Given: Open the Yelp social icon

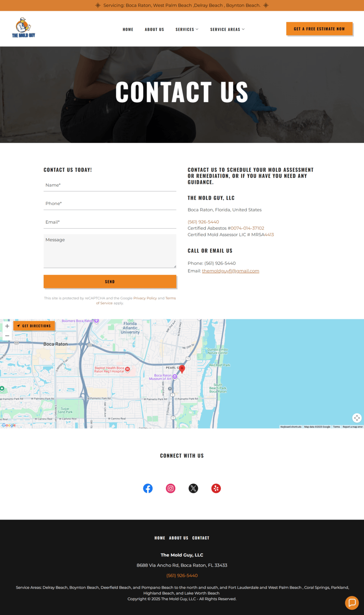Looking at the screenshot, I should 216,488.
